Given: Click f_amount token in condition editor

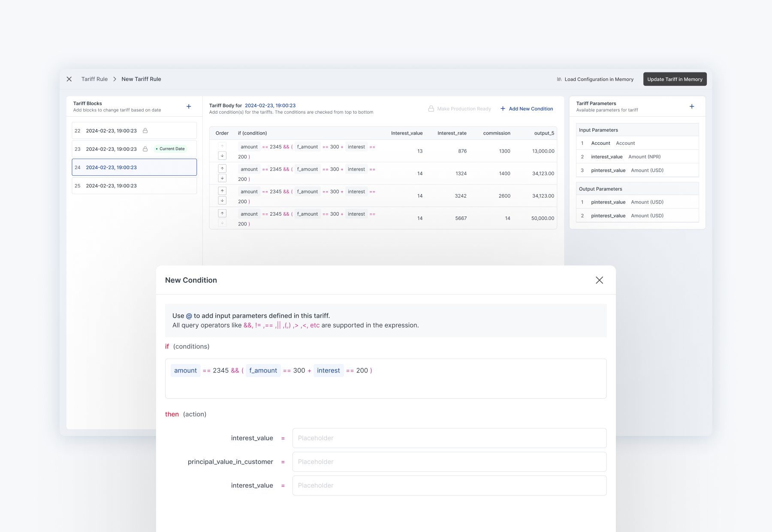Looking at the screenshot, I should (x=263, y=370).
